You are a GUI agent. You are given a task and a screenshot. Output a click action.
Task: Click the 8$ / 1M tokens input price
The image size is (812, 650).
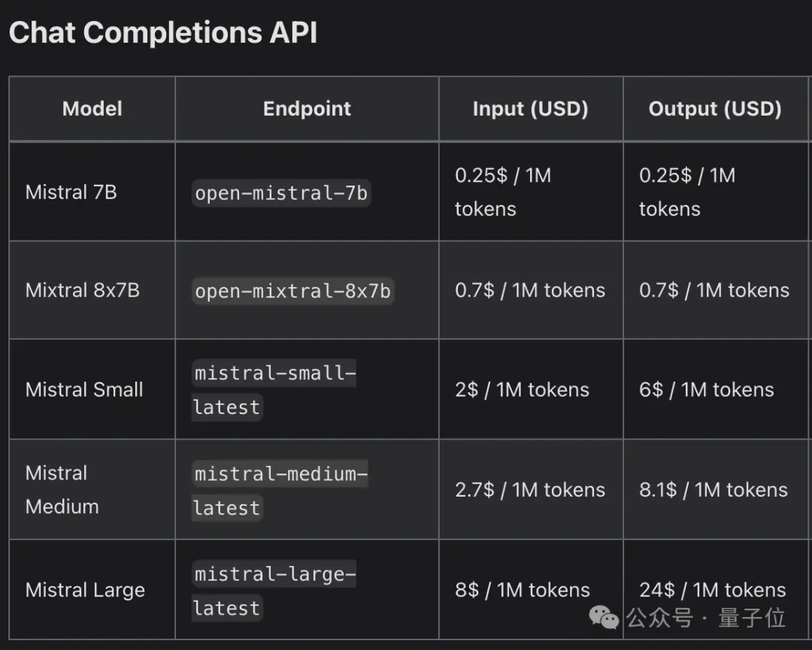point(523,590)
